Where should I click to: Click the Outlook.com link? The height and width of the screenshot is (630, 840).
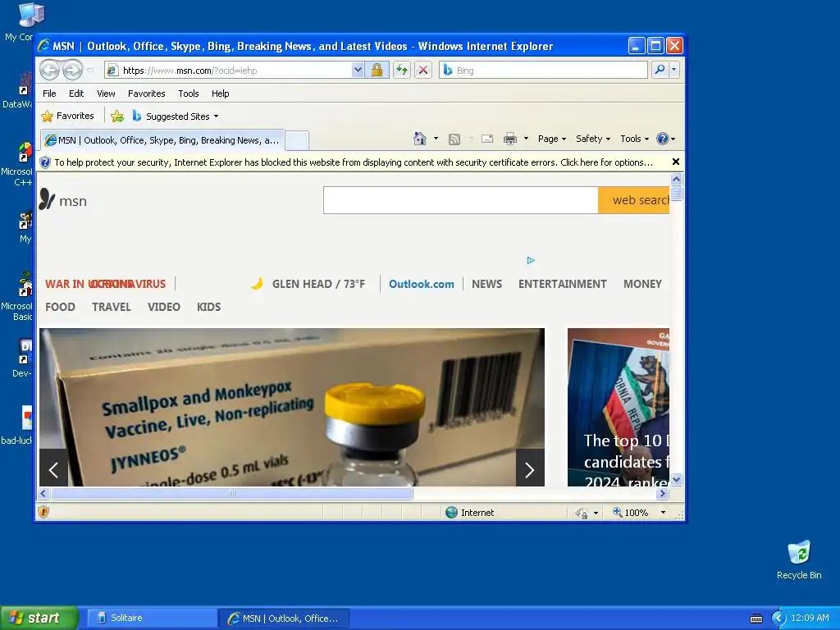(421, 284)
